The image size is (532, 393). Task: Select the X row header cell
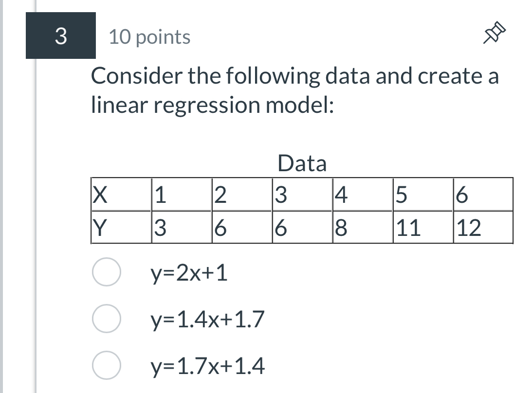pyautogui.click(x=120, y=195)
